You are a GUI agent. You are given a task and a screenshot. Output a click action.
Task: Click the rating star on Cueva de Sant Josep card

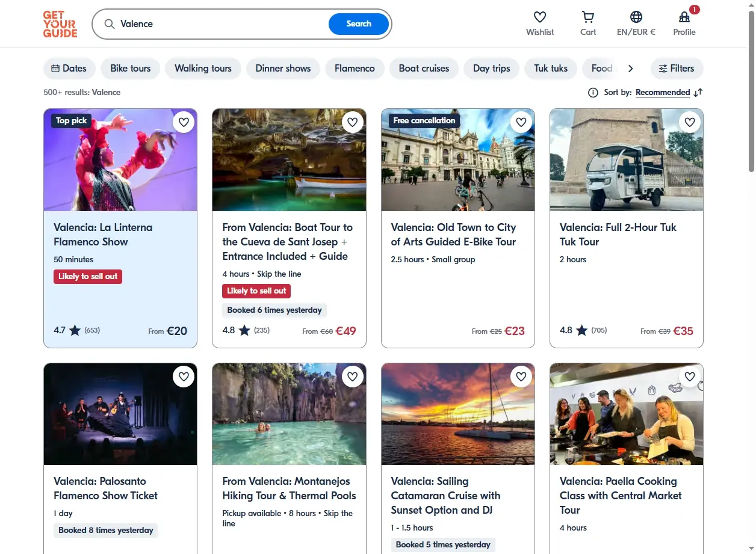click(x=244, y=330)
